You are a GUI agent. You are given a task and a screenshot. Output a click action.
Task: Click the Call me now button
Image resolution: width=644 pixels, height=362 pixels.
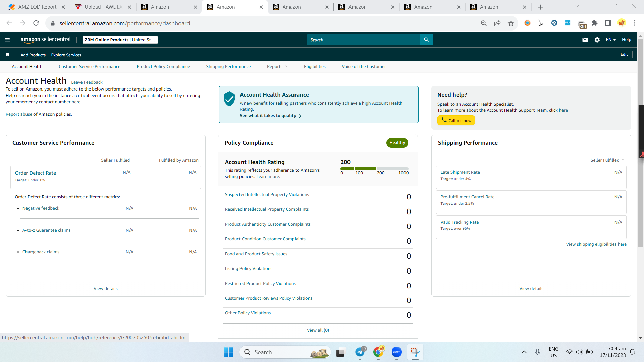click(456, 120)
